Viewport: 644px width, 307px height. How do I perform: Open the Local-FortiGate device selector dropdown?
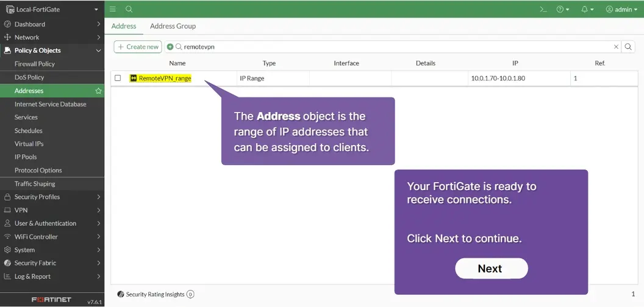(x=52, y=9)
